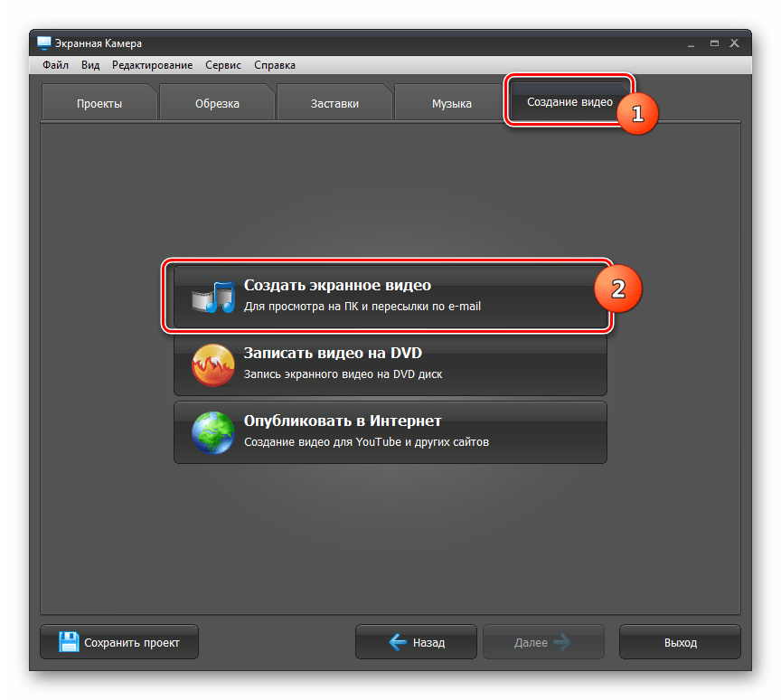
Task: Switch to the Музыка tab
Action: tap(452, 103)
